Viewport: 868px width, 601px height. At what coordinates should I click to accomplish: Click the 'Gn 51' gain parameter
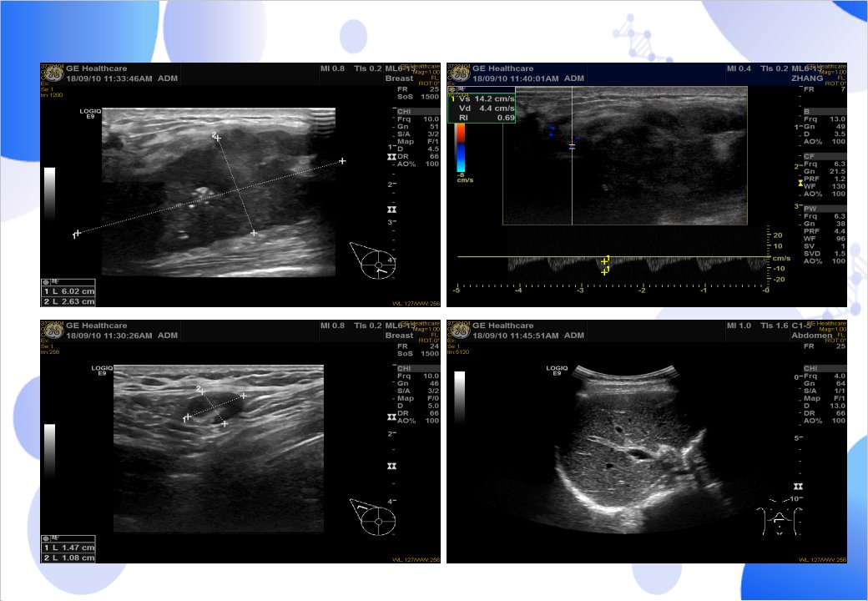click(x=418, y=127)
